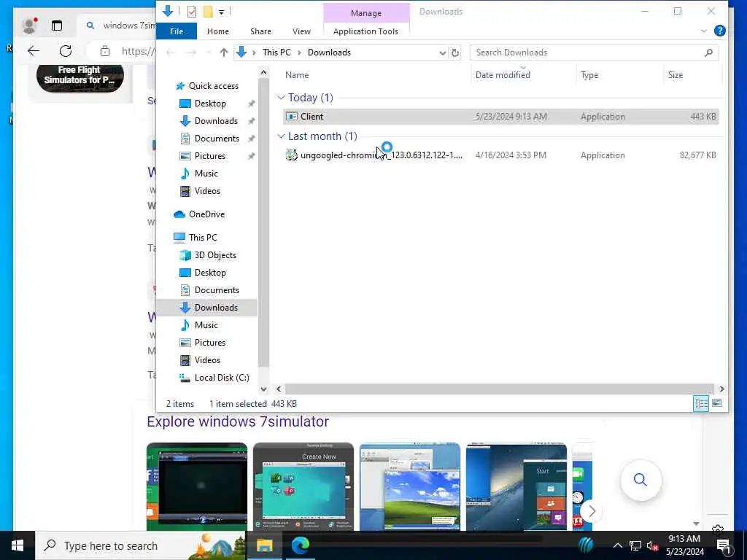Image resolution: width=747 pixels, height=560 pixels.
Task: Sort files by Type column header
Action: coord(589,75)
